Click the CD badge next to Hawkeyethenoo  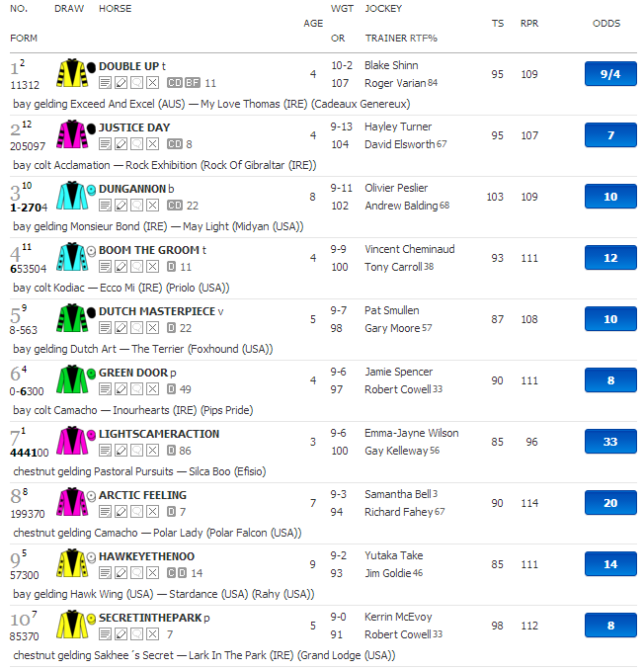point(176,573)
